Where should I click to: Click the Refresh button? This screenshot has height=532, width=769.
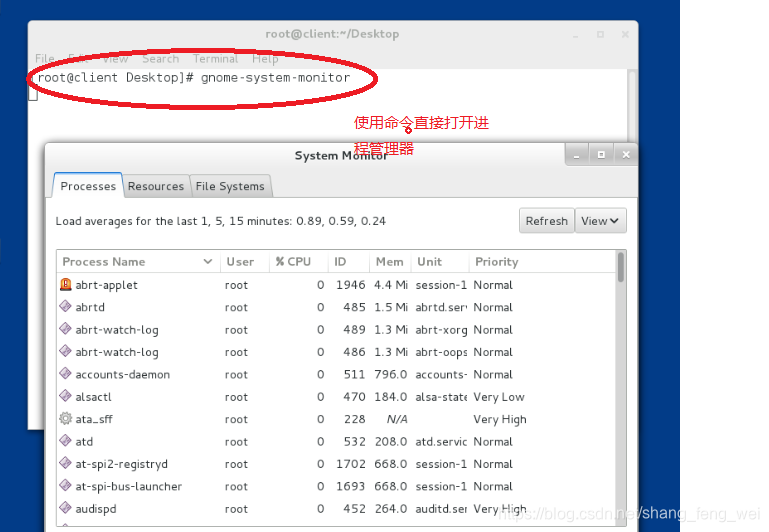[x=546, y=221]
